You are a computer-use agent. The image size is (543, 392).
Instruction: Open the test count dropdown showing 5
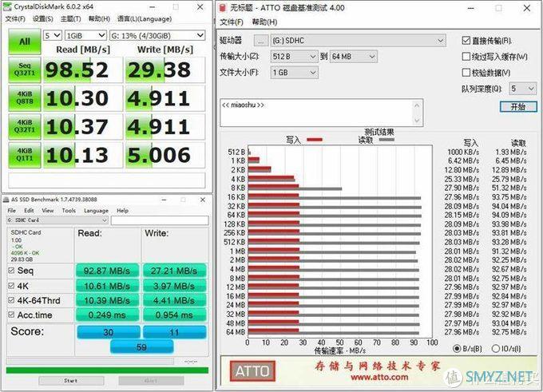[53, 35]
